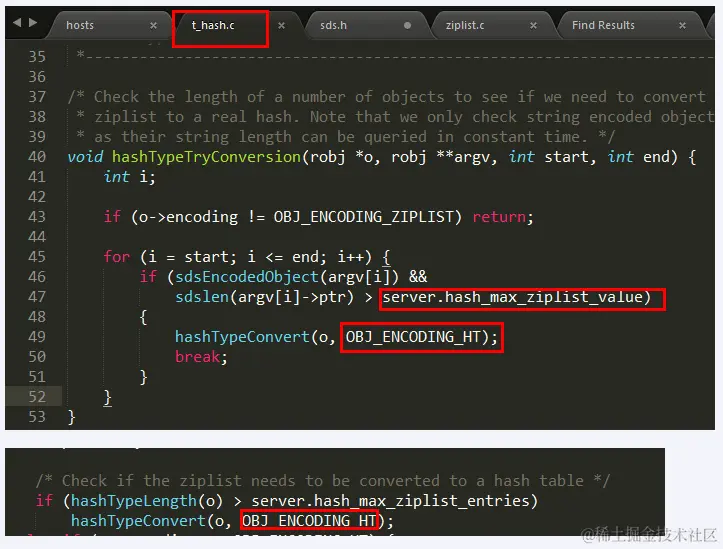Click OBJ_ENCODING_HT on line 49
723x549 pixels.
point(413,337)
